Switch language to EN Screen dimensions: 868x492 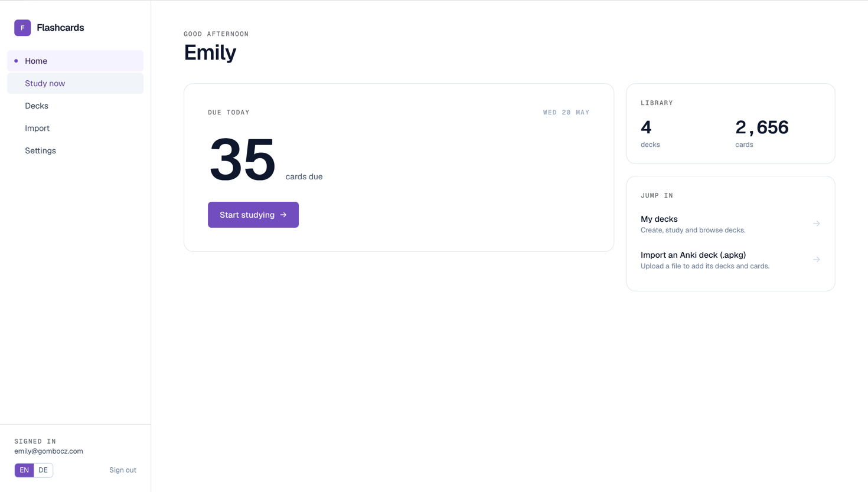[x=24, y=470]
